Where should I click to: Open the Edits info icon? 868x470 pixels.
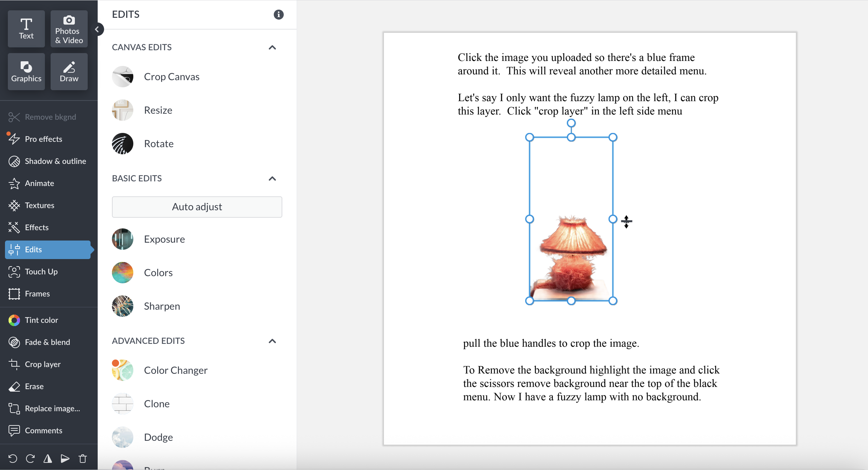pyautogui.click(x=278, y=15)
